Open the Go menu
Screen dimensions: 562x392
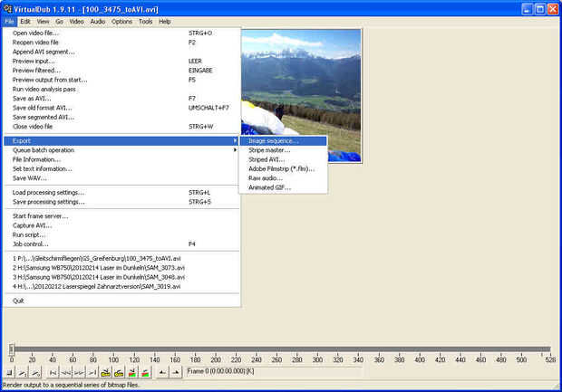coord(59,22)
